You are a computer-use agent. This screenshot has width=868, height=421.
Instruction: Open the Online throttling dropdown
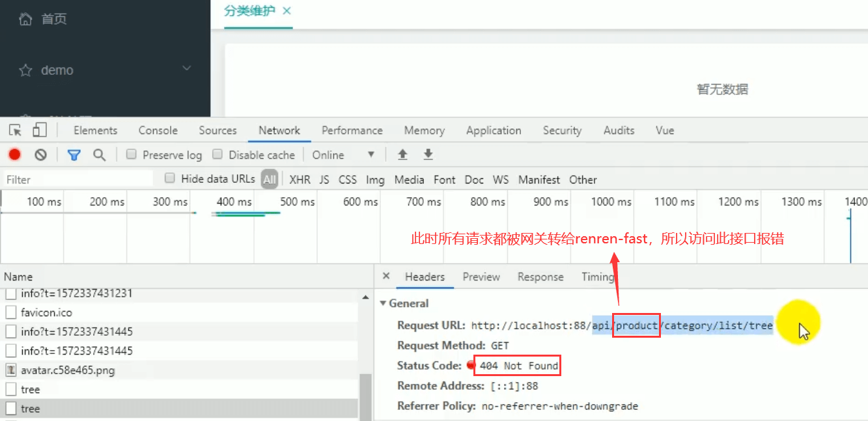tap(344, 155)
